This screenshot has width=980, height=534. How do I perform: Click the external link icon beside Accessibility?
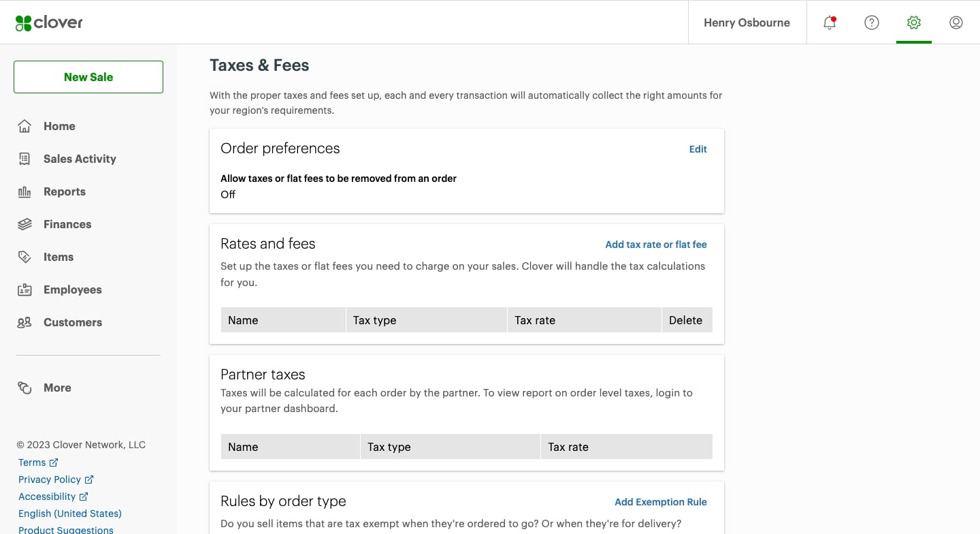[84, 497]
